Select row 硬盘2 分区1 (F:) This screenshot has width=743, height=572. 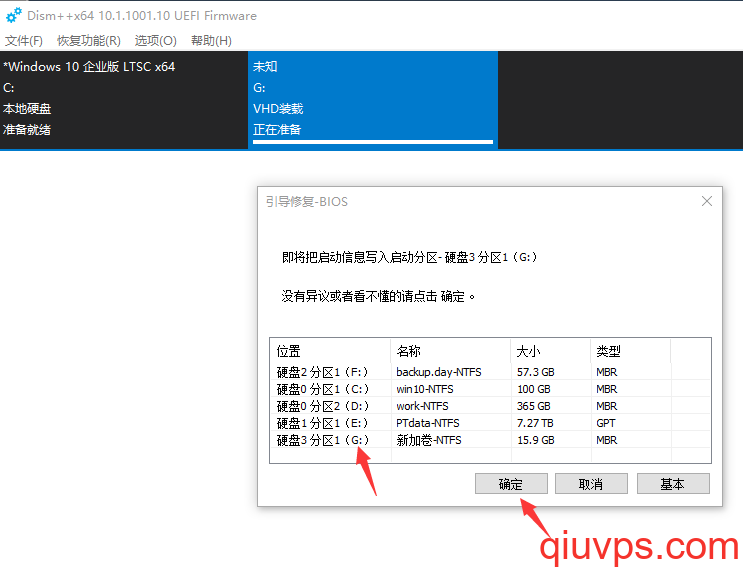coord(490,372)
